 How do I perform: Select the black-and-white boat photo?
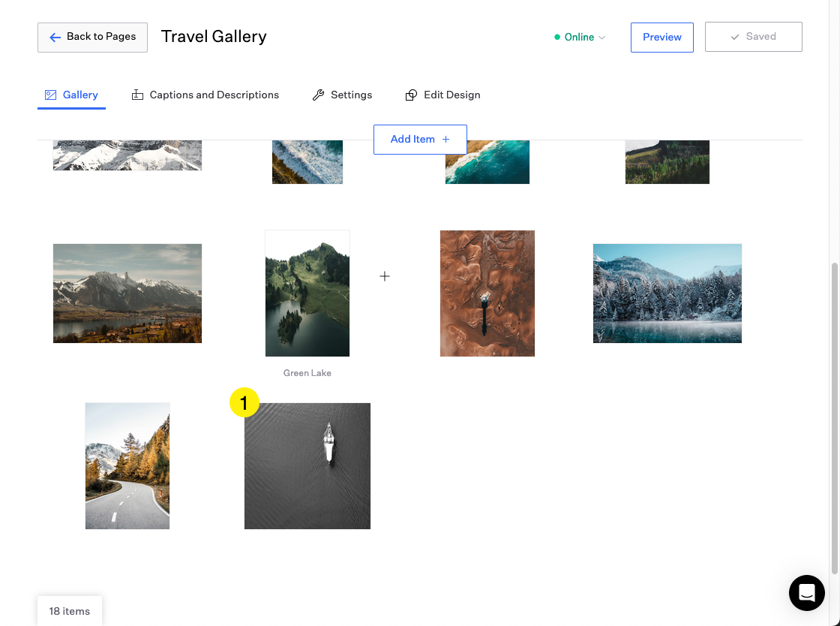tap(307, 466)
